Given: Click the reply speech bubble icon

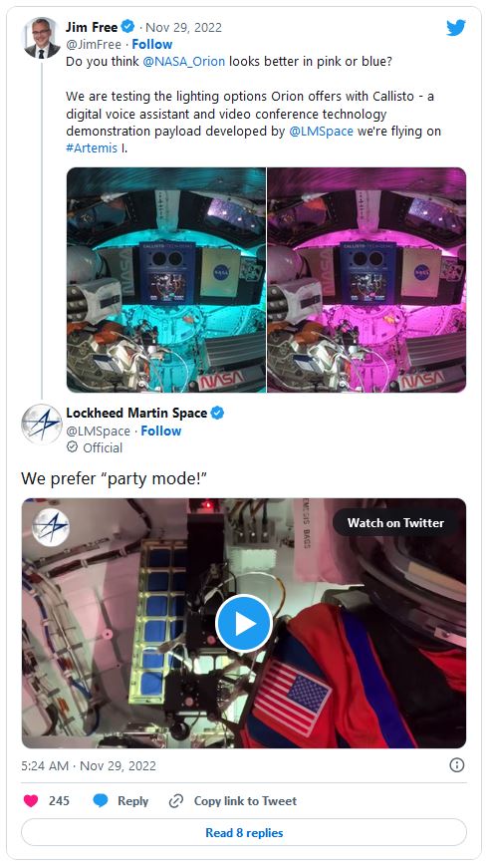Looking at the screenshot, I should [101, 801].
